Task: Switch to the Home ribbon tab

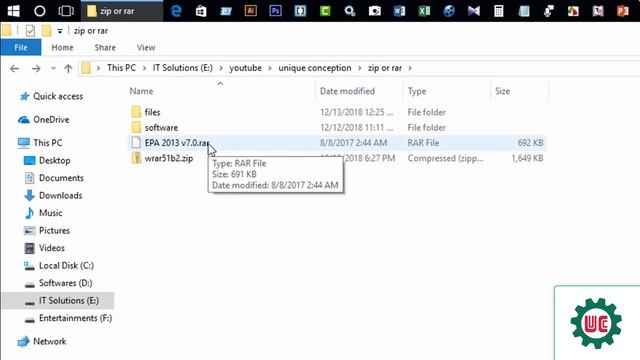Action: [x=62, y=47]
